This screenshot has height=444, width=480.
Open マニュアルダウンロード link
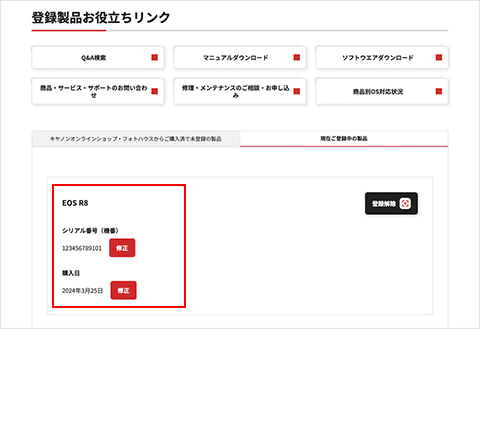coord(240,58)
